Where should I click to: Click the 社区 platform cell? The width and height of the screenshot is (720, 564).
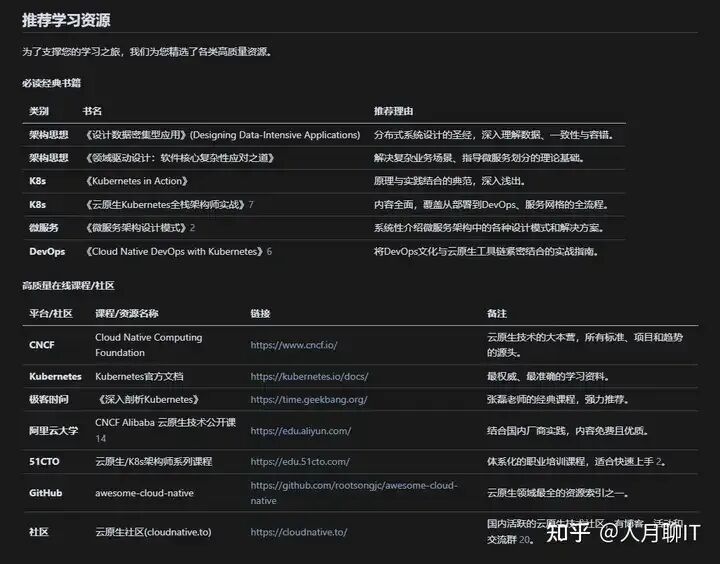click(39, 532)
